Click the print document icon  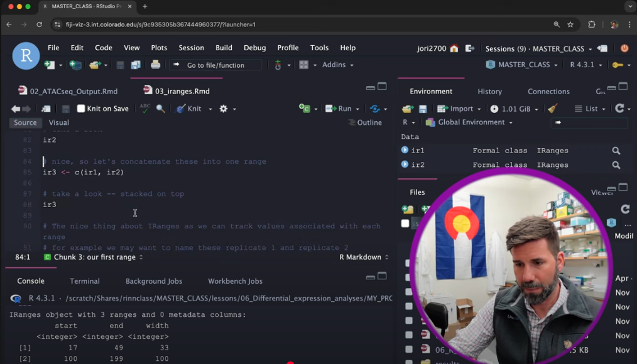click(x=156, y=65)
